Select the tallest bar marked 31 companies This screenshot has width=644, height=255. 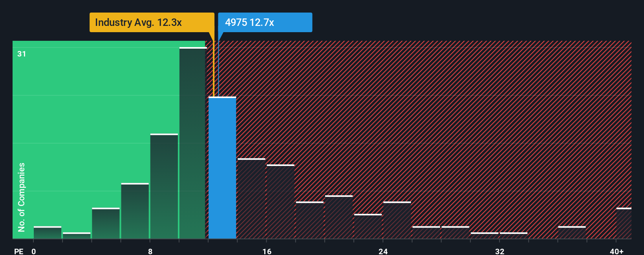pyautogui.click(x=193, y=143)
